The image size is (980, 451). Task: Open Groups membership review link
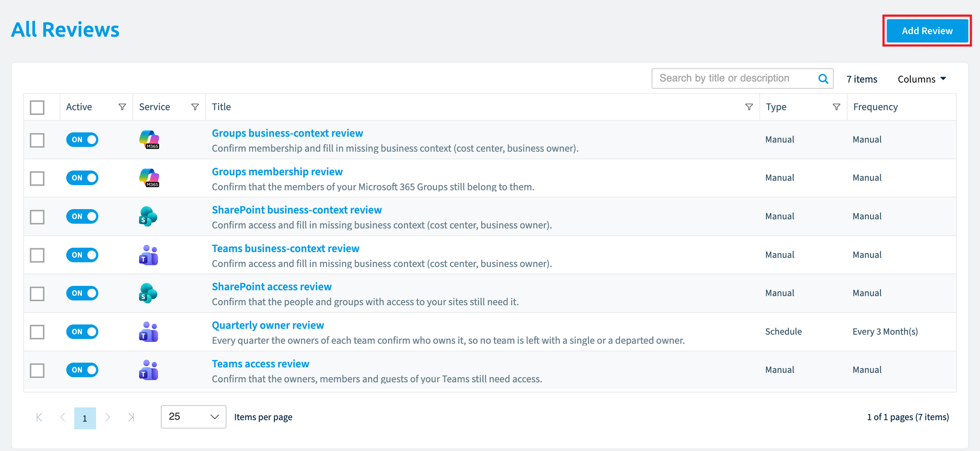point(277,172)
